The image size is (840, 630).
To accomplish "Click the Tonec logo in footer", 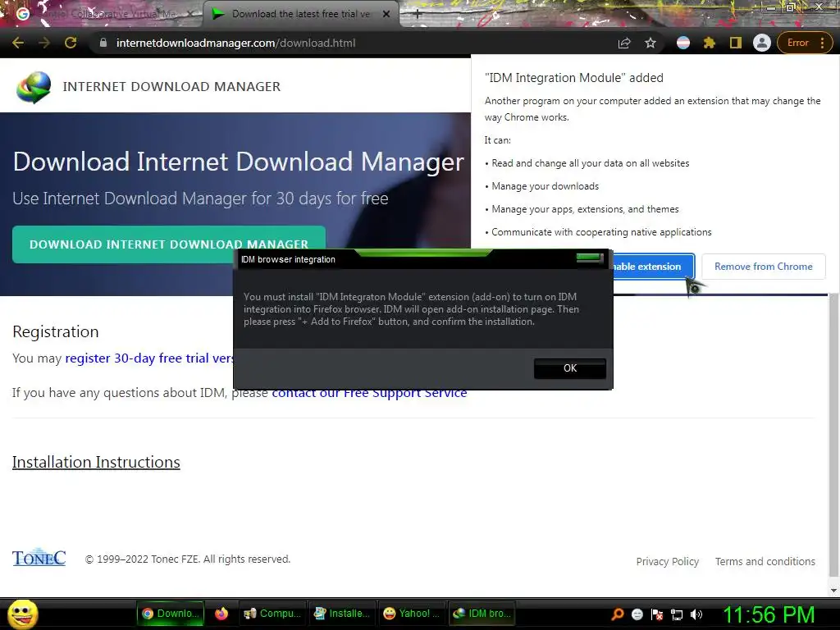I will [39, 558].
